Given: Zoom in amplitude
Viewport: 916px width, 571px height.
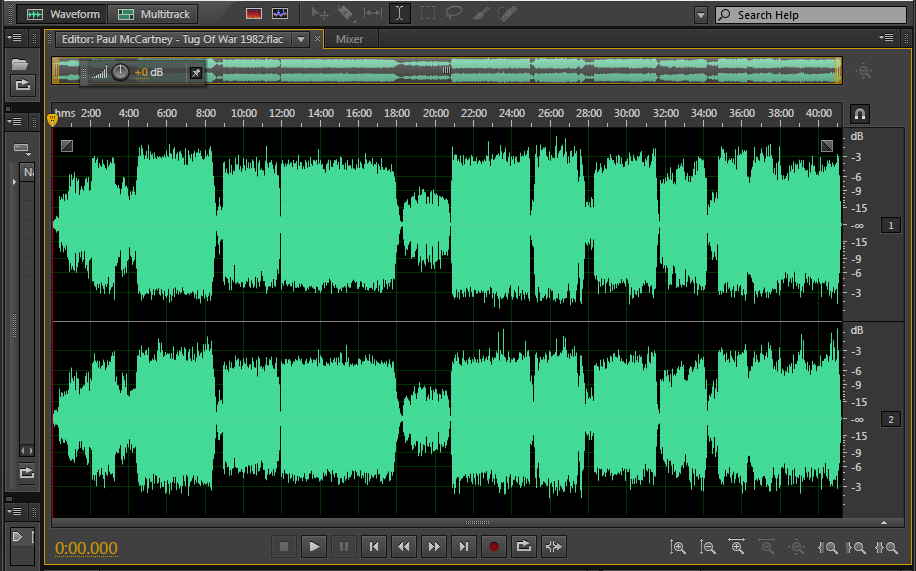Looking at the screenshot, I should pyautogui.click(x=678, y=548).
